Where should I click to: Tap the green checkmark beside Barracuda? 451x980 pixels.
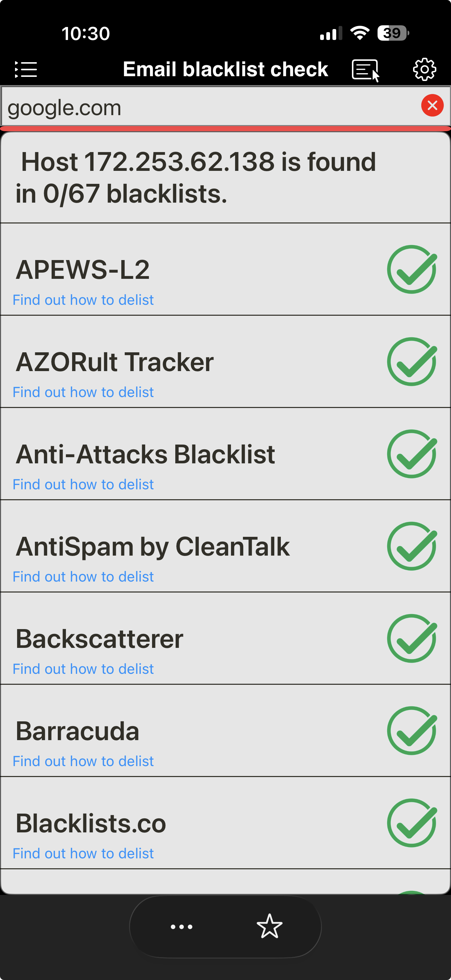pyautogui.click(x=411, y=731)
